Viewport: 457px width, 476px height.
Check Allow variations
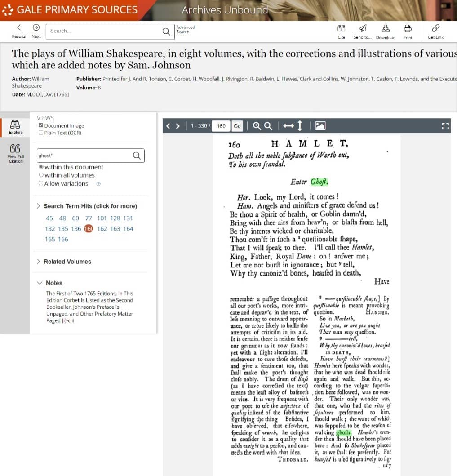pyautogui.click(x=41, y=183)
